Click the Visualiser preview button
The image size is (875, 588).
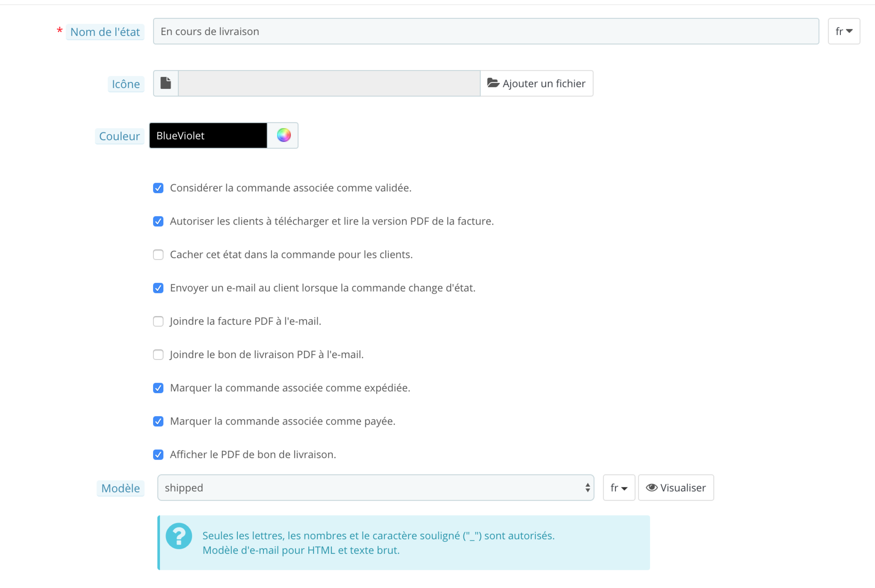[676, 488]
